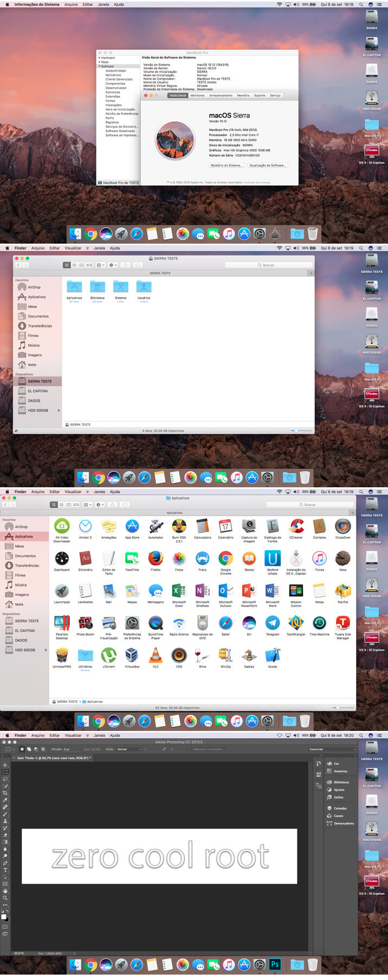Image resolution: width=388 pixels, height=980 pixels.
Task: Collapse the Software tree section
Action: pos(99,66)
